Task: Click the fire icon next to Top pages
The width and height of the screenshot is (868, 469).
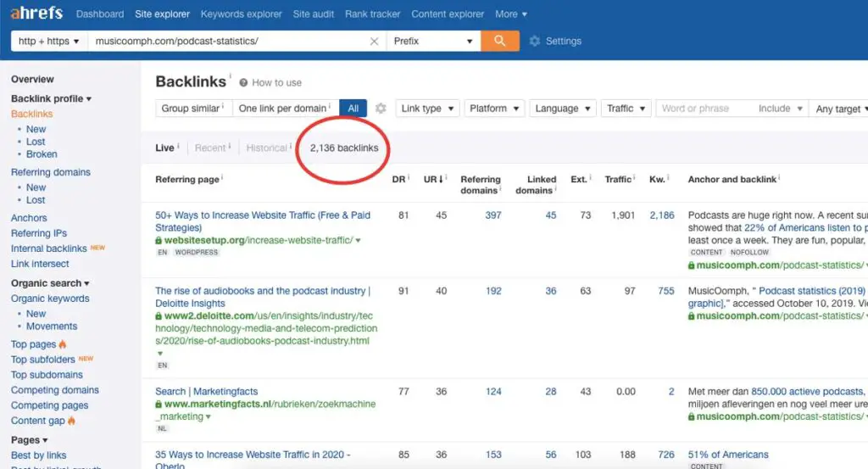Action: pyautogui.click(x=63, y=344)
